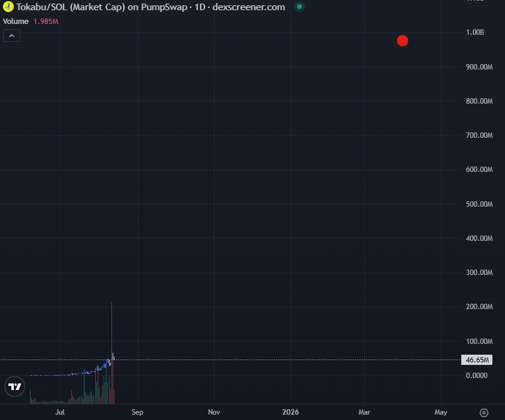Click the 2026 label on time axis
This screenshot has width=505, height=420.
pos(291,412)
